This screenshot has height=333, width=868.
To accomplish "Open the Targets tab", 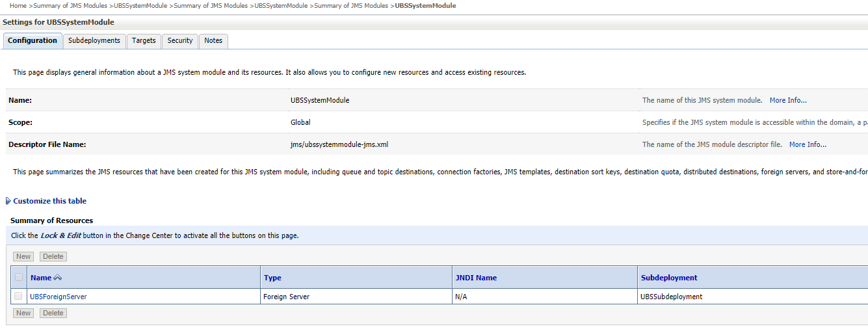I will (x=144, y=40).
